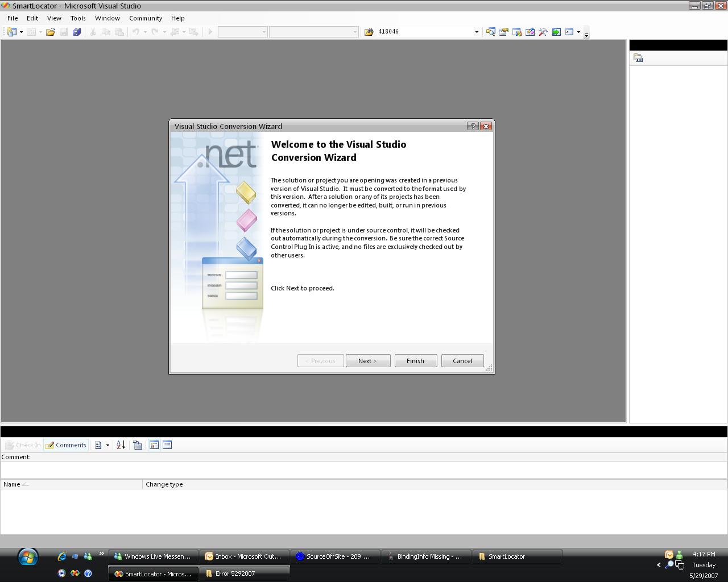Show hidden tray icons arrow
Viewport: 728px width, 582px height.
(659, 565)
